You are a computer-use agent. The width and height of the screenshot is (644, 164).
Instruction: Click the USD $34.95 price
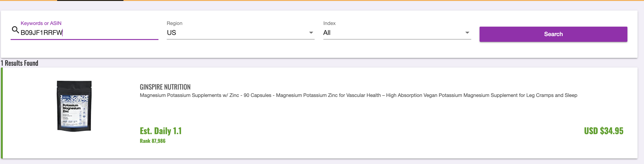pos(603,131)
